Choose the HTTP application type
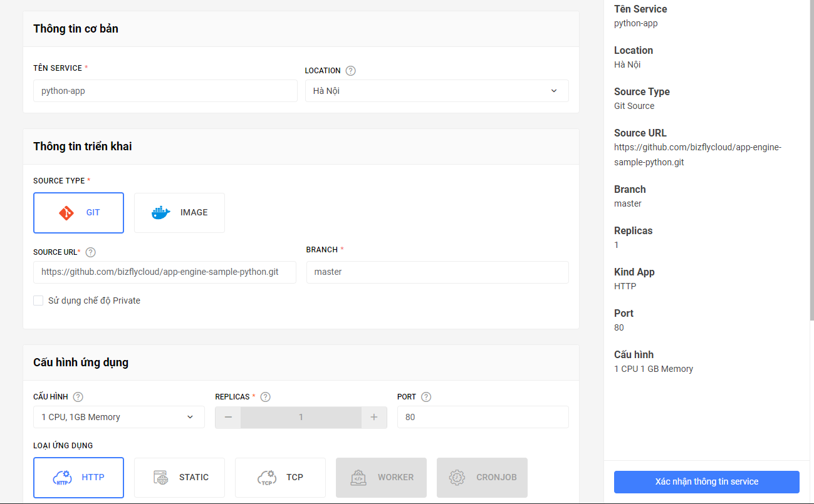 coord(78,477)
